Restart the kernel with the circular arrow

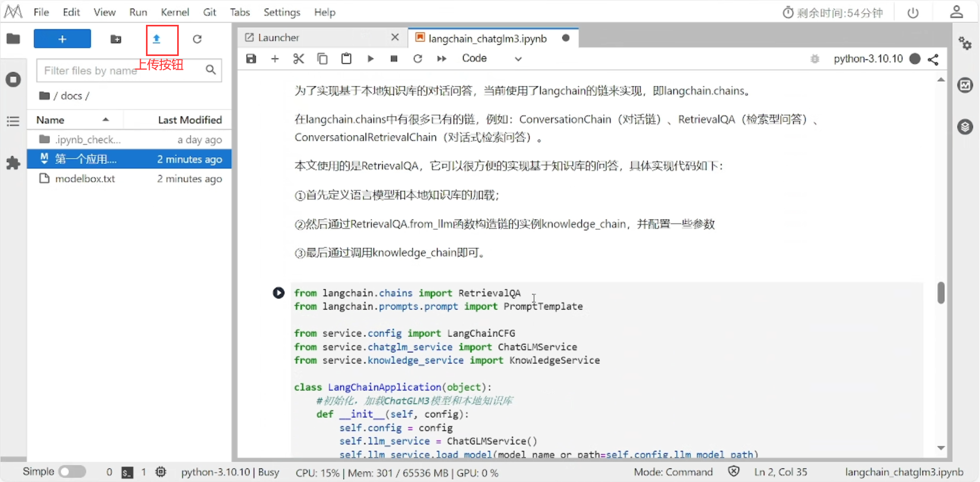point(417,59)
